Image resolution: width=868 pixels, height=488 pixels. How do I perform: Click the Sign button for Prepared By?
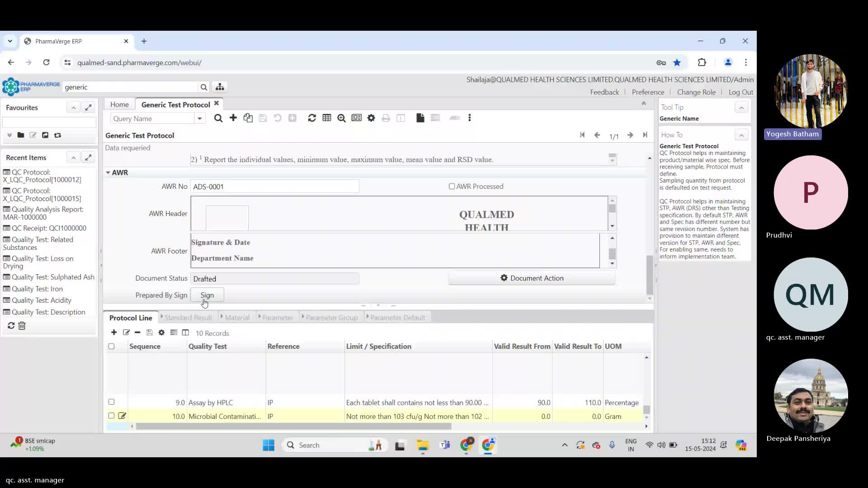pyautogui.click(x=207, y=295)
